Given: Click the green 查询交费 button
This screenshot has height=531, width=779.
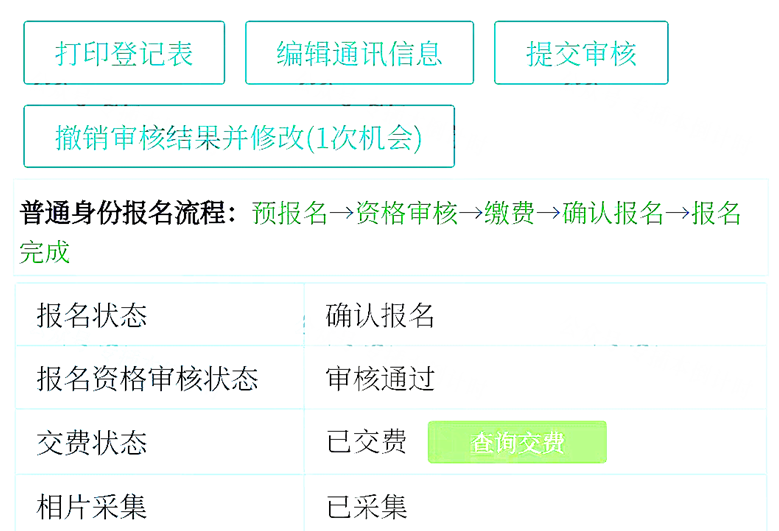Looking at the screenshot, I should click(x=517, y=442).
